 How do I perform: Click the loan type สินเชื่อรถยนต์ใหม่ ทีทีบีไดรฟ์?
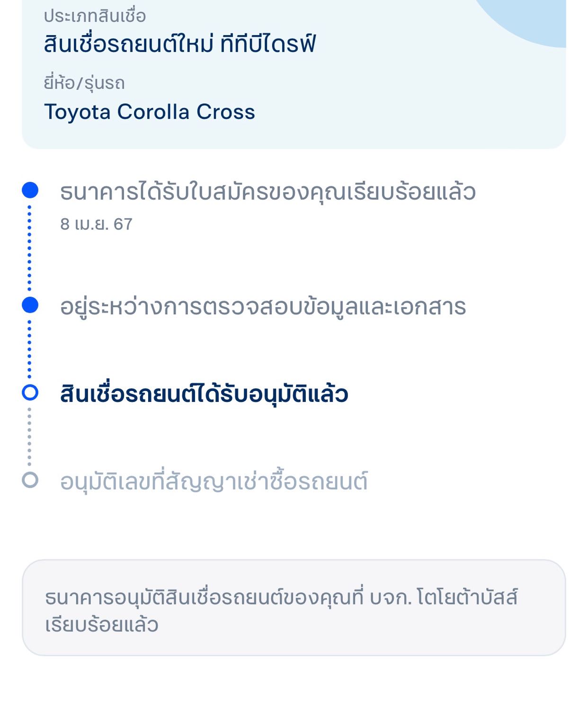180,44
